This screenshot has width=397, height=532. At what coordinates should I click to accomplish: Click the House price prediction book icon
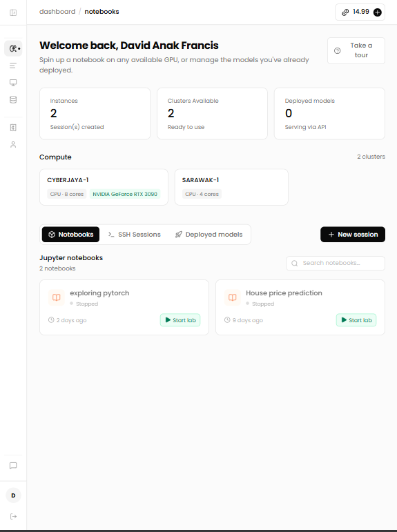click(x=232, y=297)
